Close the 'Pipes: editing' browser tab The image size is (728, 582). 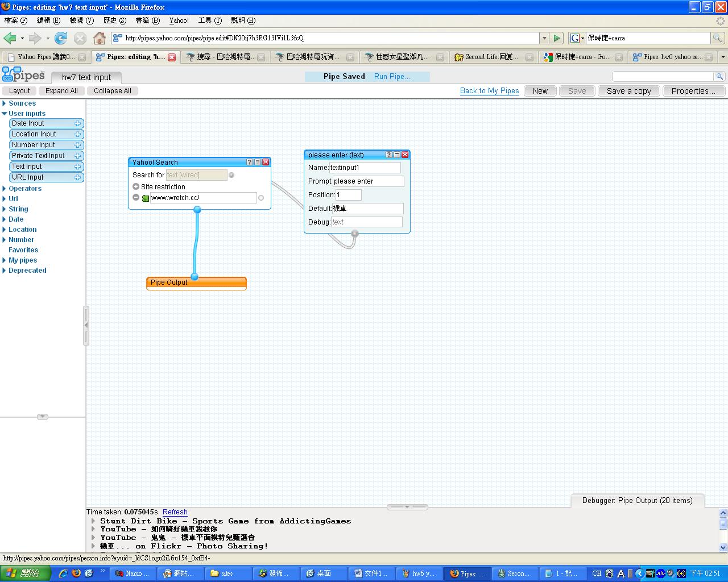point(172,57)
